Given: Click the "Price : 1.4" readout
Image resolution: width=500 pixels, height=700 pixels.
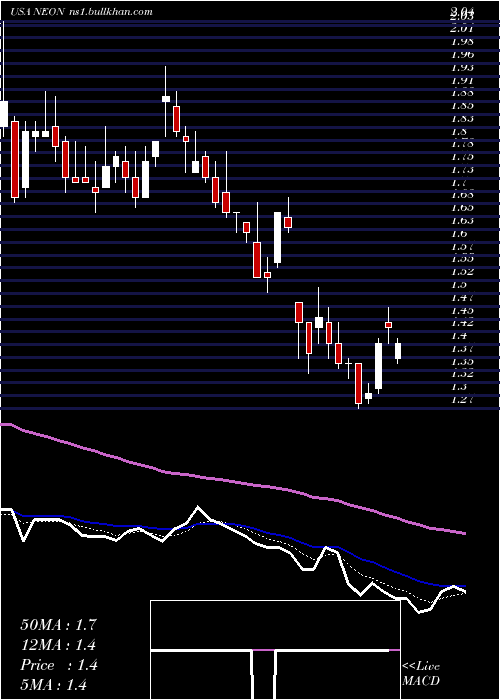Looking at the screenshot, I should (x=58, y=665).
